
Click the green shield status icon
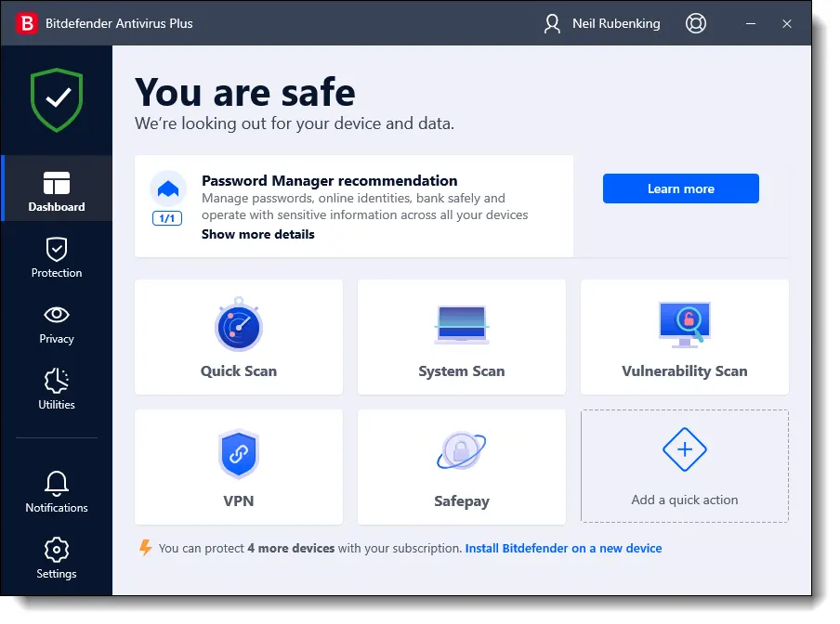(x=57, y=99)
